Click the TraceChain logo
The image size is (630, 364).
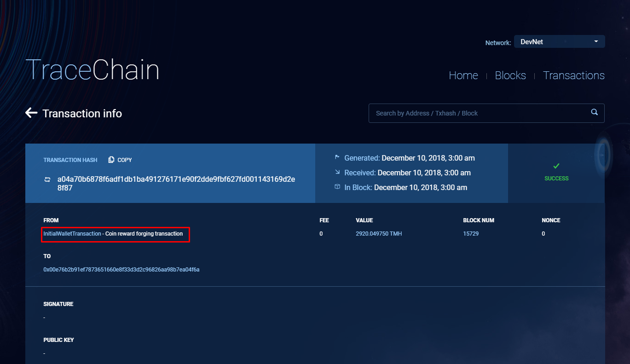92,70
